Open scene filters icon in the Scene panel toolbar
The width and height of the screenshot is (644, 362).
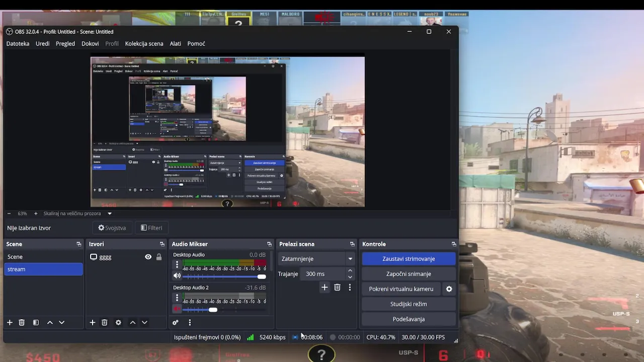click(x=36, y=322)
